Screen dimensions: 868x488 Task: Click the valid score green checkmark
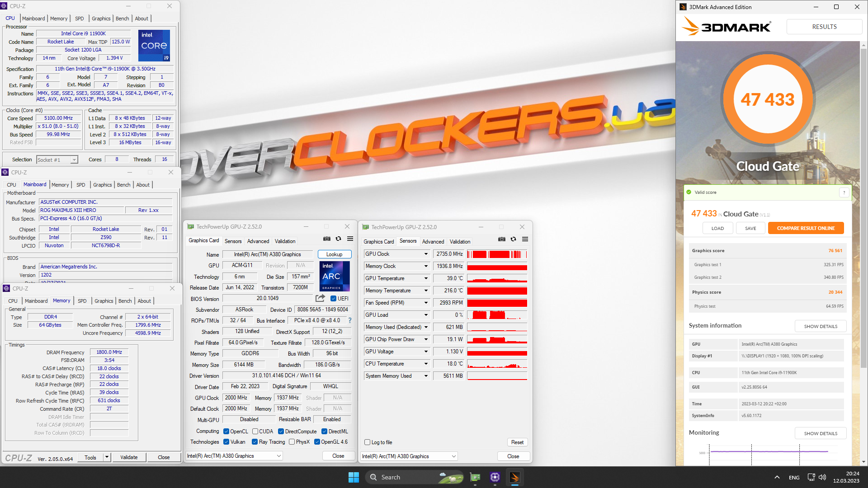point(689,192)
